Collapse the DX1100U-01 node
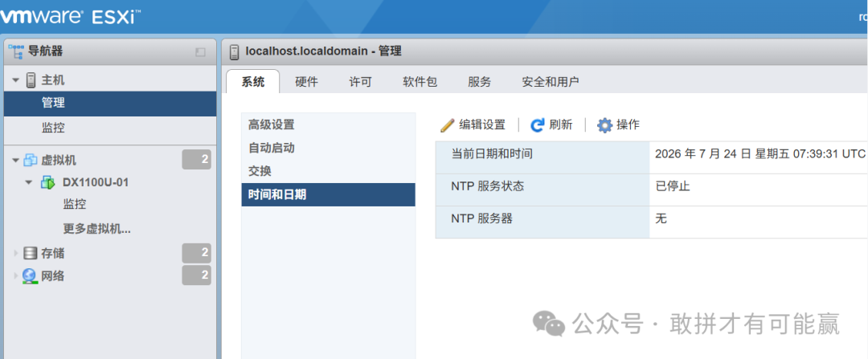 (x=30, y=182)
